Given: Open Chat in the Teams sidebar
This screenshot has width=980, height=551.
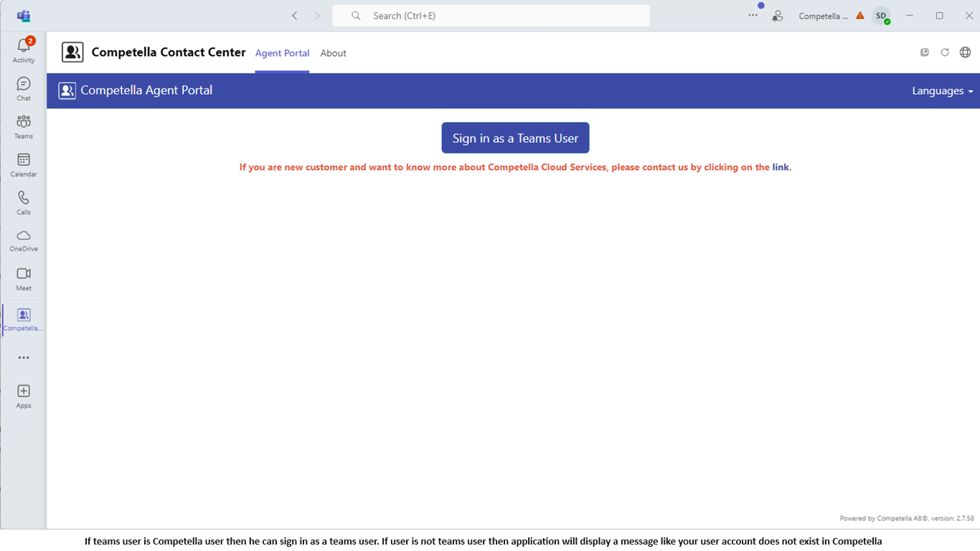Looking at the screenshot, I should pos(24,89).
